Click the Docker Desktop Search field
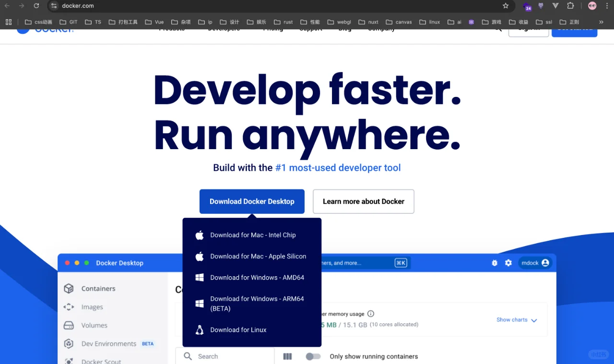 (x=225, y=356)
